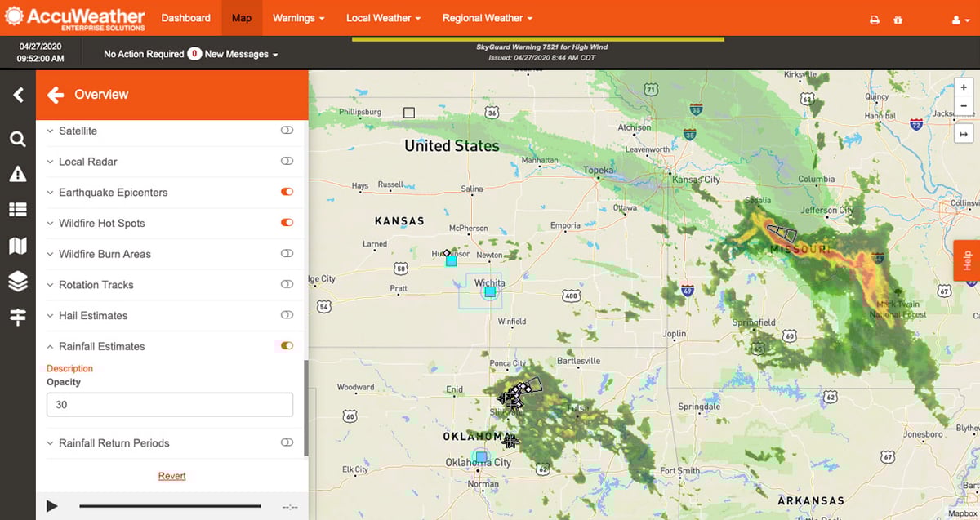The height and width of the screenshot is (520, 980).
Task: Open the layers stack sidebar icon
Action: coord(17,282)
